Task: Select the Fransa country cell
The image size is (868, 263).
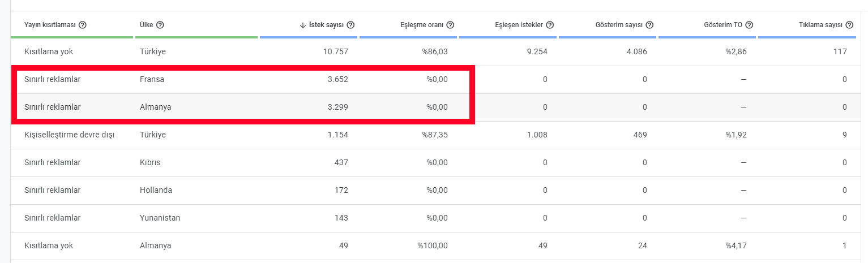Action: pos(152,79)
